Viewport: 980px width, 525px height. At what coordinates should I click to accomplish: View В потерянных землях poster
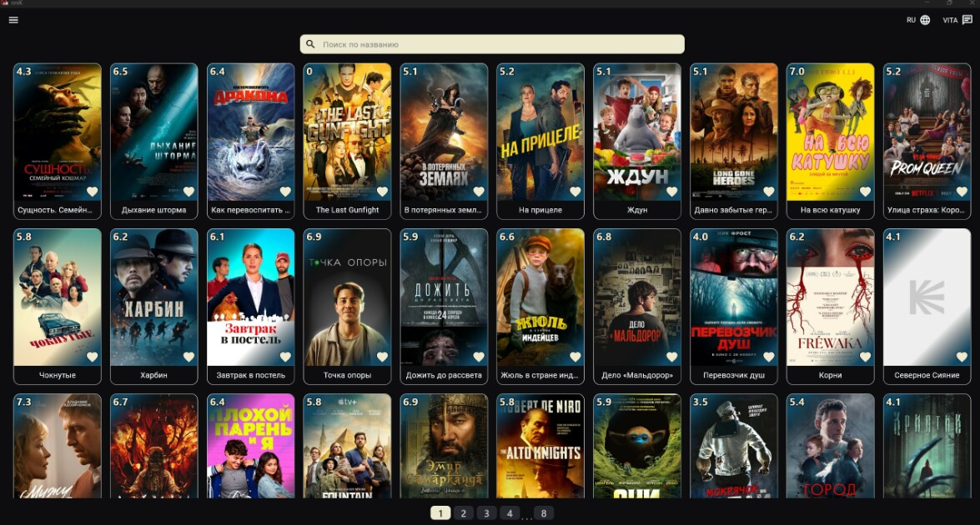click(444, 132)
